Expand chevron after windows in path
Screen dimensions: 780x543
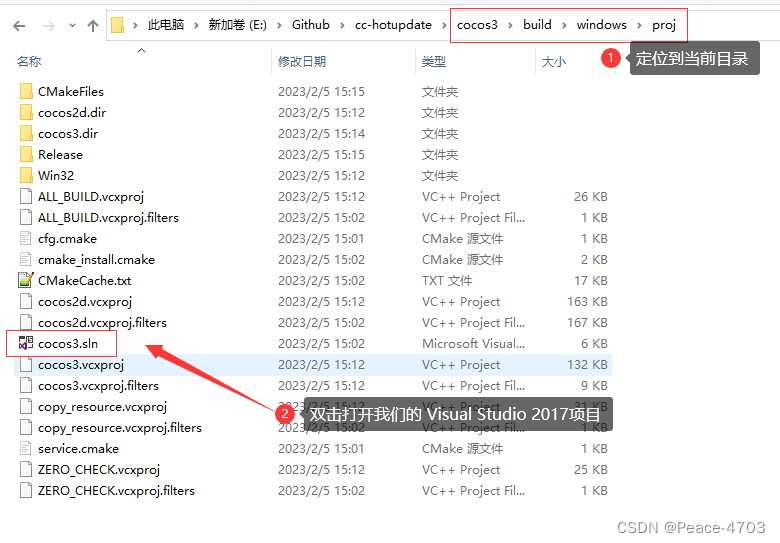point(639,25)
